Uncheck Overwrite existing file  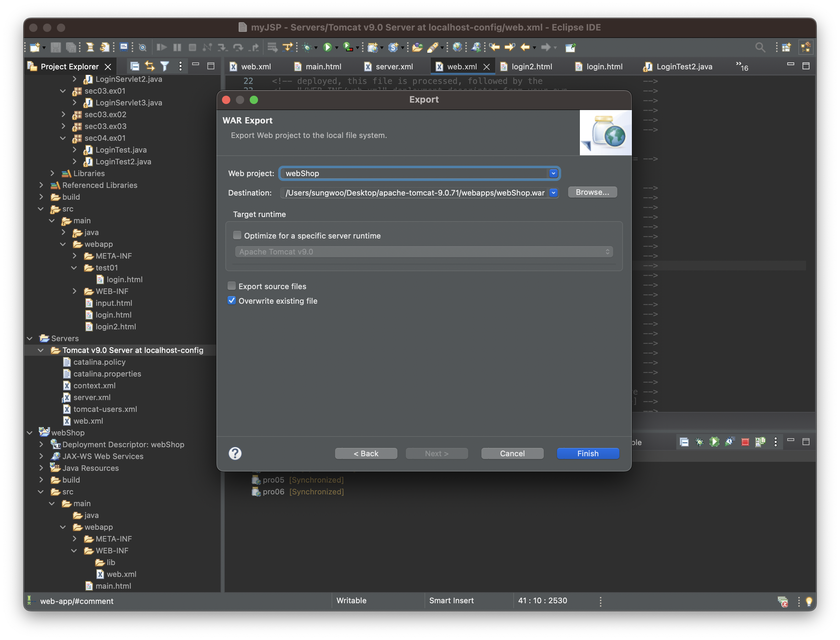pyautogui.click(x=232, y=301)
